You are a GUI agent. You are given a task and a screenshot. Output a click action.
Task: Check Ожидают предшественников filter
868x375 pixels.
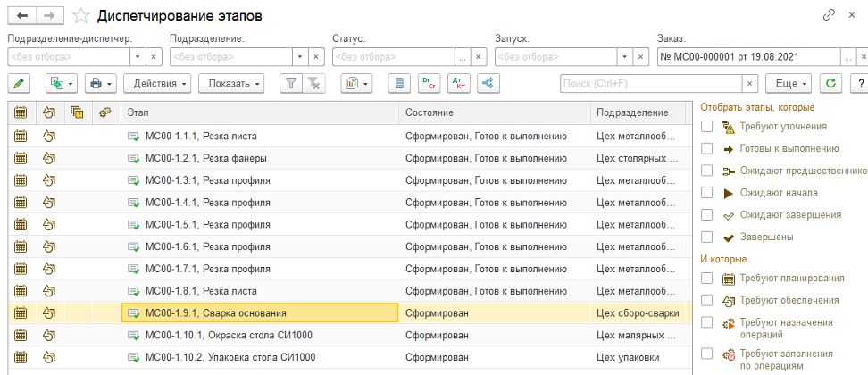(706, 171)
